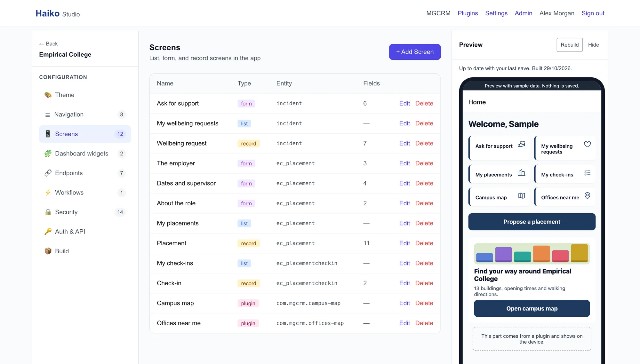Screen dimensions: 640x364
Task: Click the Add Screen button
Action: click(x=415, y=52)
